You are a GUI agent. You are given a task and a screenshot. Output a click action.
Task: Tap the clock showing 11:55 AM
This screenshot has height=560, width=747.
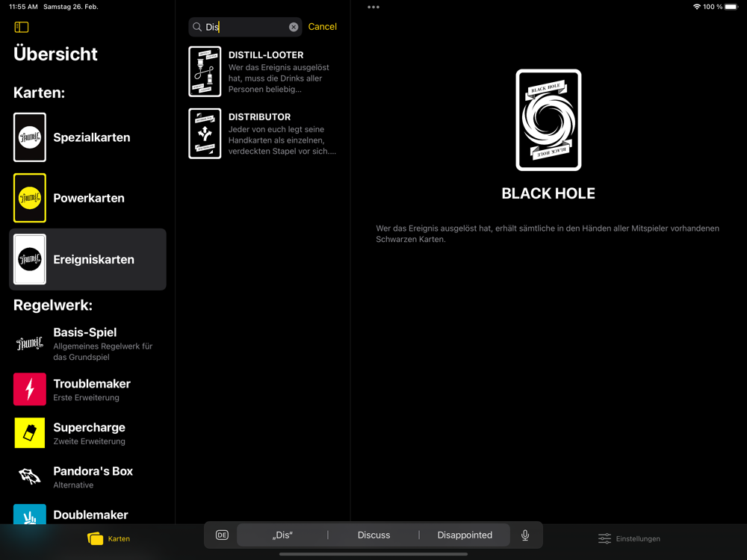point(23,7)
